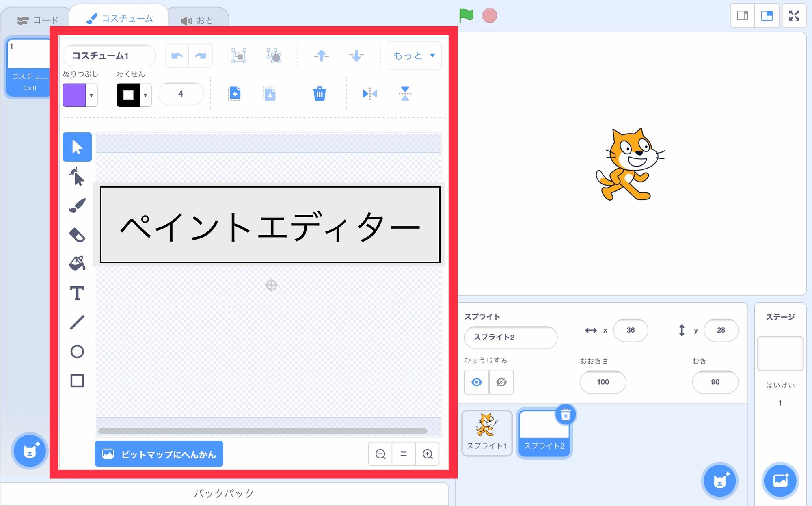Image resolution: width=812 pixels, height=506 pixels.
Task: Switch to large stage layout
Action: (x=767, y=16)
